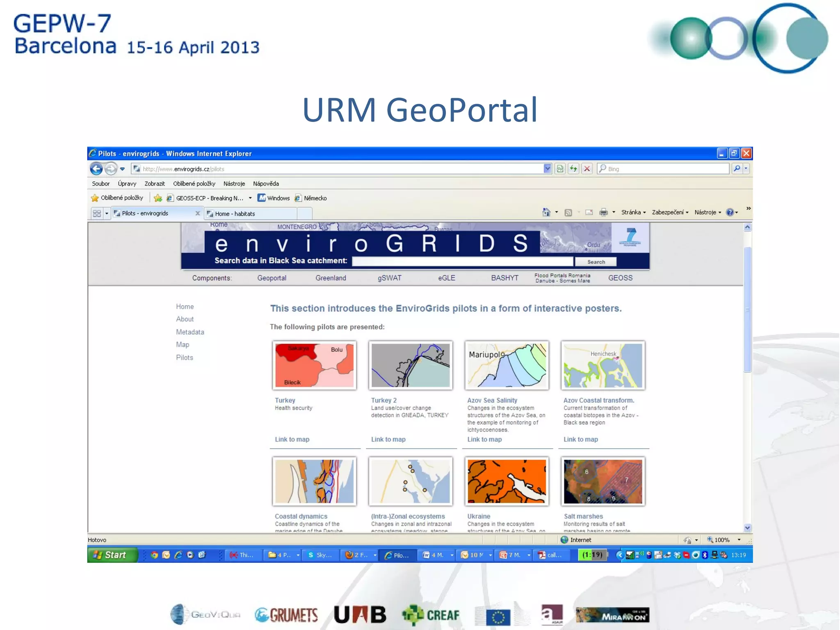This screenshot has height=630, width=840.
Task: Click the page scrollbar up arrow
Action: 747,227
